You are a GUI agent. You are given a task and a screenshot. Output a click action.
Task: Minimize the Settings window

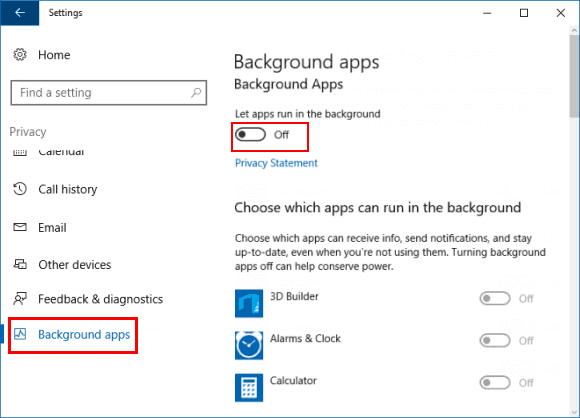coord(487,13)
